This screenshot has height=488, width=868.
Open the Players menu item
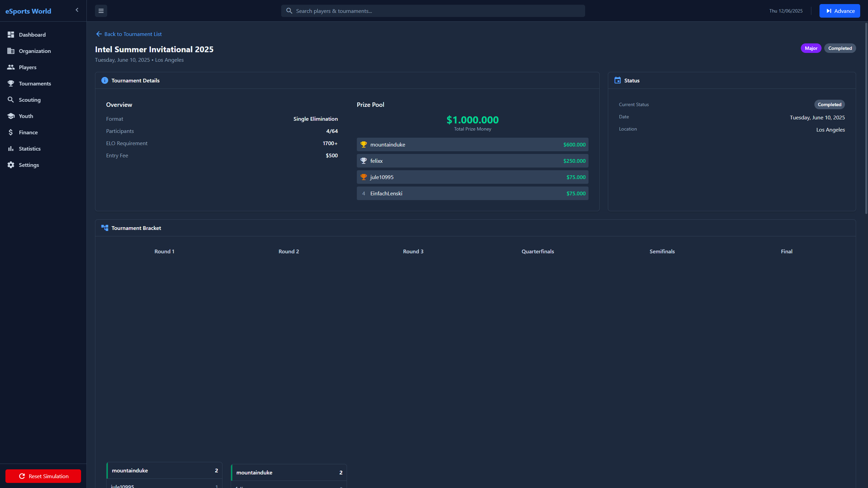(x=43, y=67)
